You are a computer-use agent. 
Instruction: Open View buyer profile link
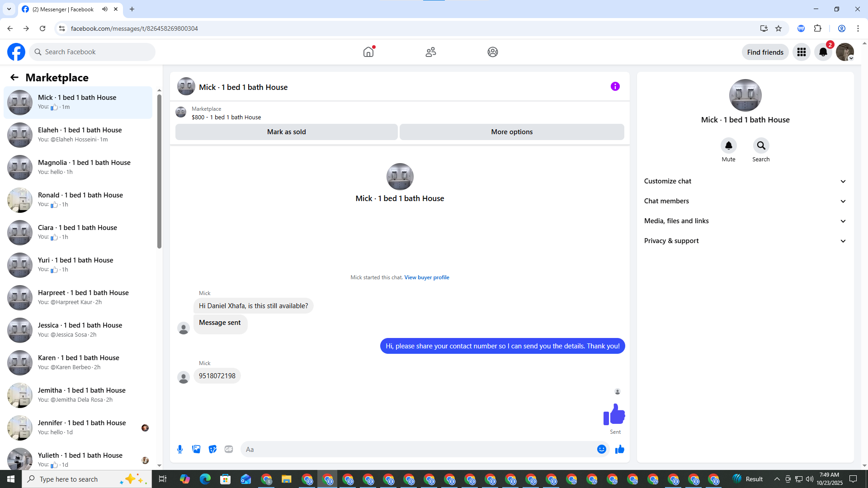point(426,277)
